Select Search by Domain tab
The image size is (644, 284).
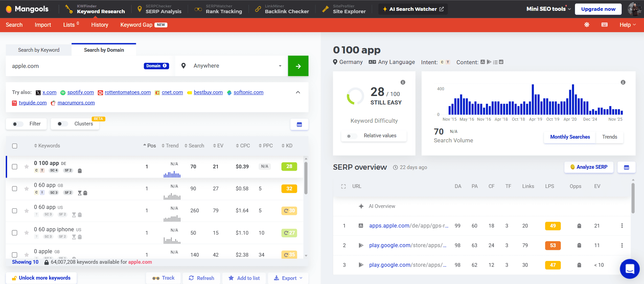tap(104, 50)
